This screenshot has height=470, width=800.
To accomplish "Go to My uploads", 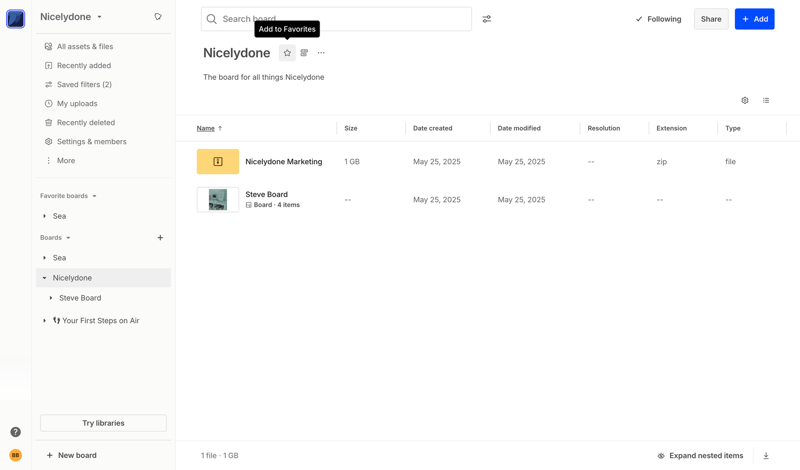I will tap(77, 104).
